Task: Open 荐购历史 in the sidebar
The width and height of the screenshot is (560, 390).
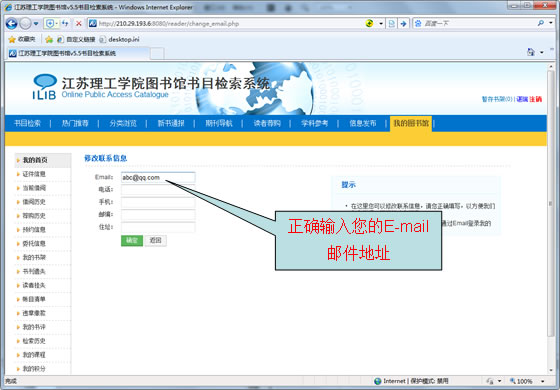Action: tap(34, 216)
